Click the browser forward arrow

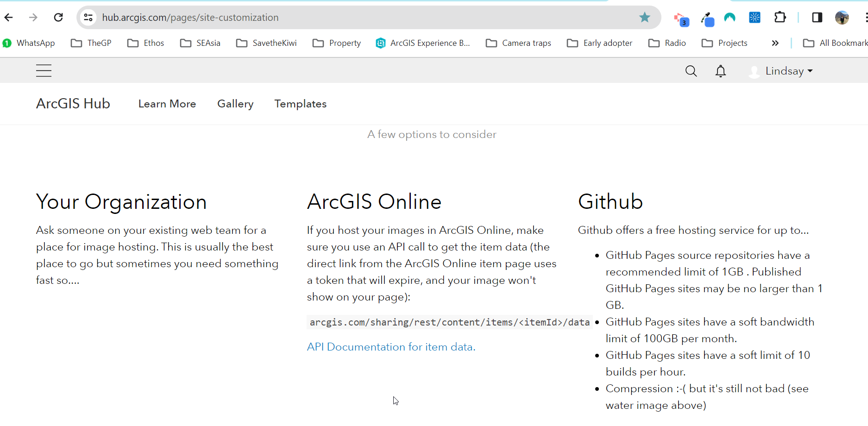point(33,18)
